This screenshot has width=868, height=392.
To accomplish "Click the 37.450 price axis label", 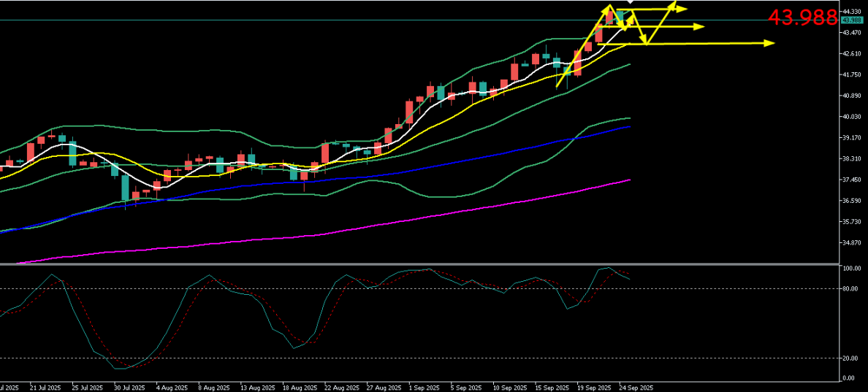I will point(851,180).
